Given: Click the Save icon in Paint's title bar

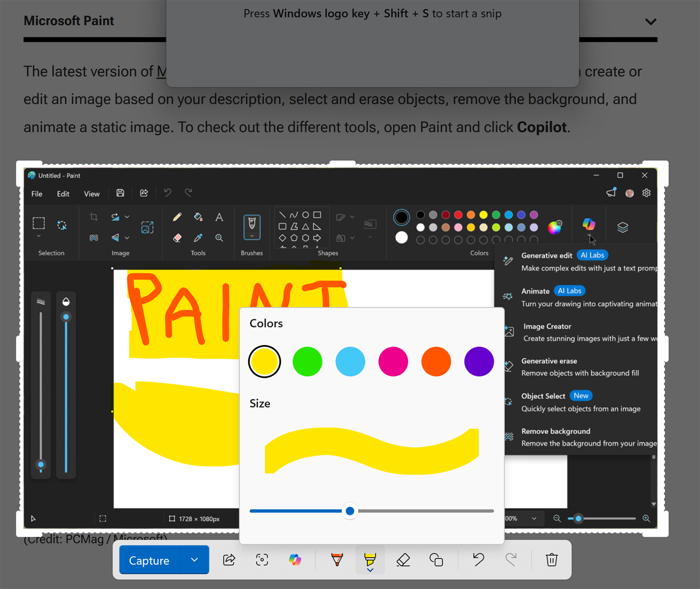Looking at the screenshot, I should [120, 193].
